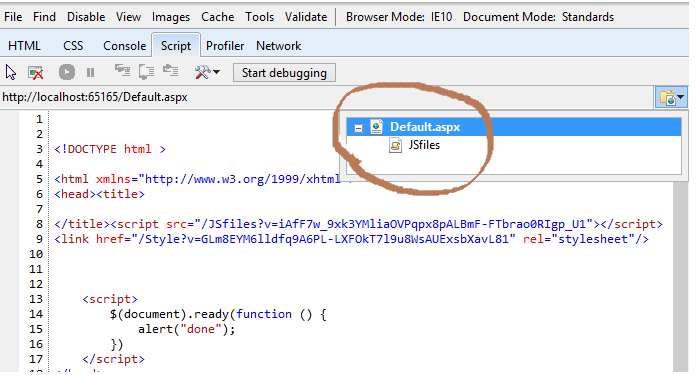Open the File menu
This screenshot has width=696, height=375.
(13, 17)
